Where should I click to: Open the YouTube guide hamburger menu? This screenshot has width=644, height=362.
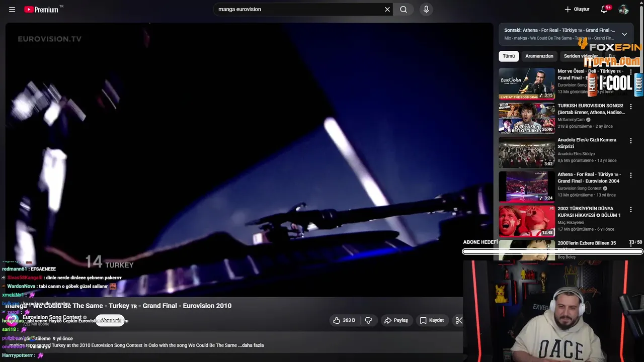pos(12,10)
